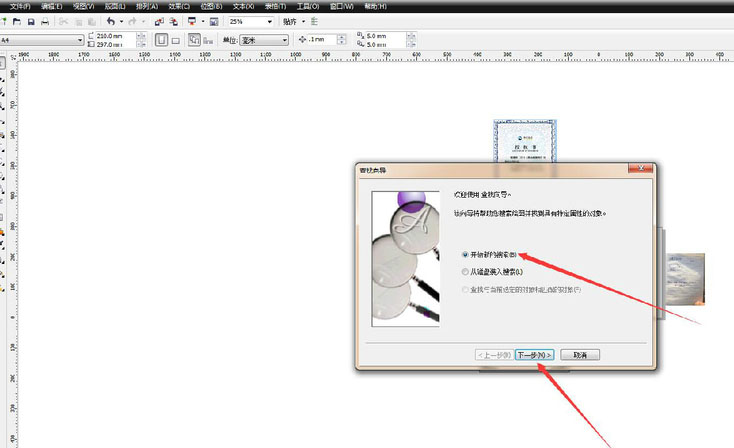The width and height of the screenshot is (734, 448).
Task: Open the 编辑(E) menu
Action: [51, 7]
